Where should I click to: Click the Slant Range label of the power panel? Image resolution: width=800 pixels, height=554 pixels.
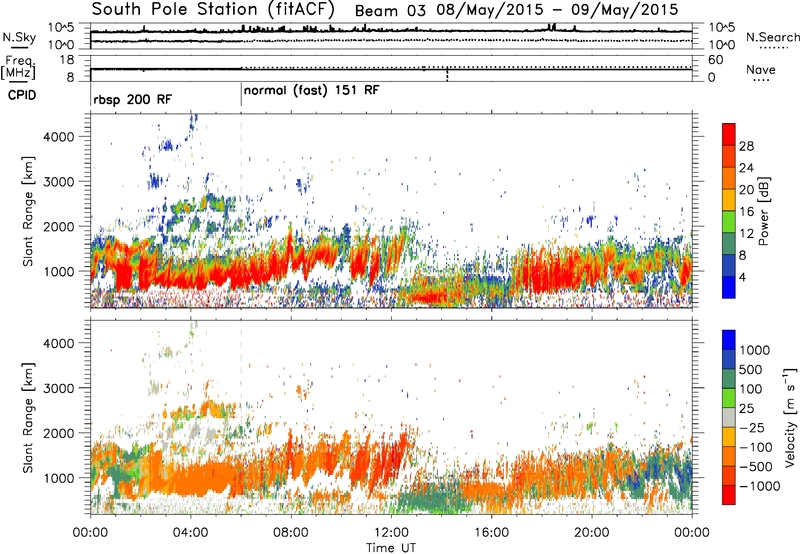click(28, 211)
